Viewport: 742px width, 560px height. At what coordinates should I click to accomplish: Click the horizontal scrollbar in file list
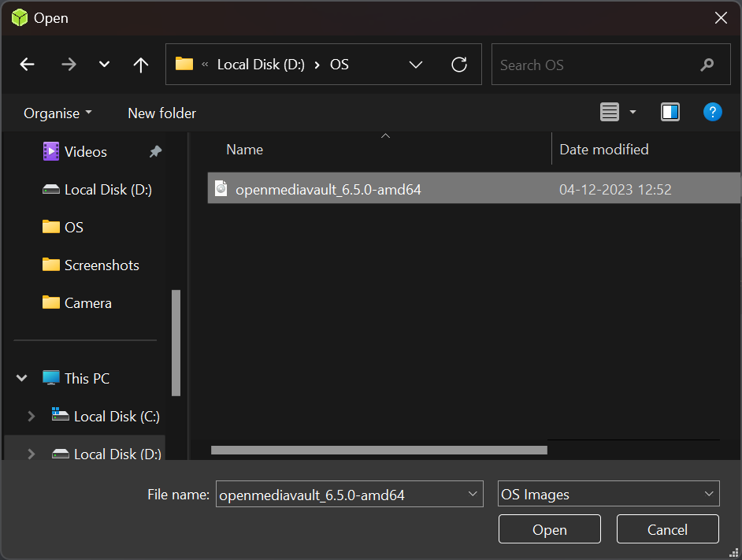[x=378, y=451]
